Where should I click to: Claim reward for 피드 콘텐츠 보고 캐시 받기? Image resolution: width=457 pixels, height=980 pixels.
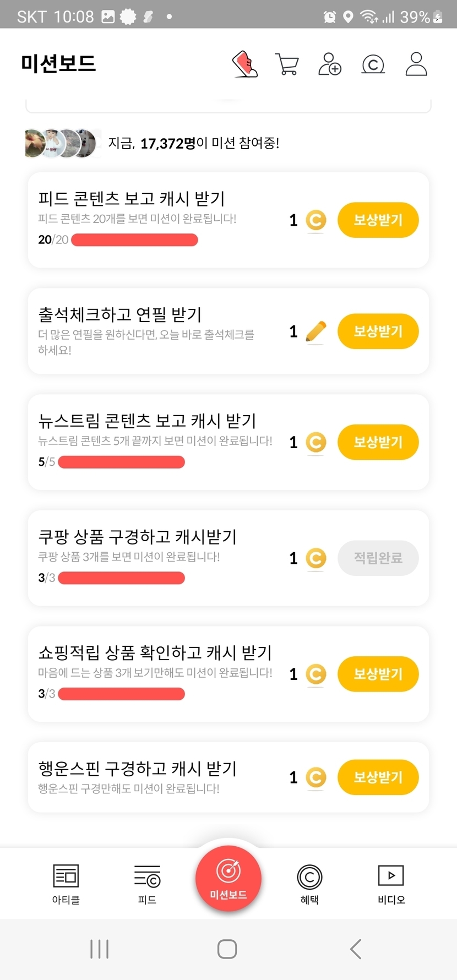378,220
